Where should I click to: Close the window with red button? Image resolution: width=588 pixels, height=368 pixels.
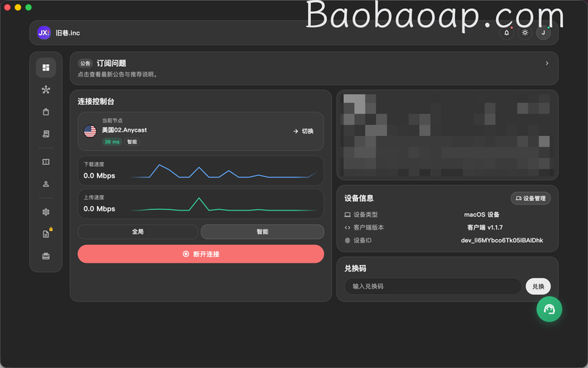pyautogui.click(x=7, y=7)
